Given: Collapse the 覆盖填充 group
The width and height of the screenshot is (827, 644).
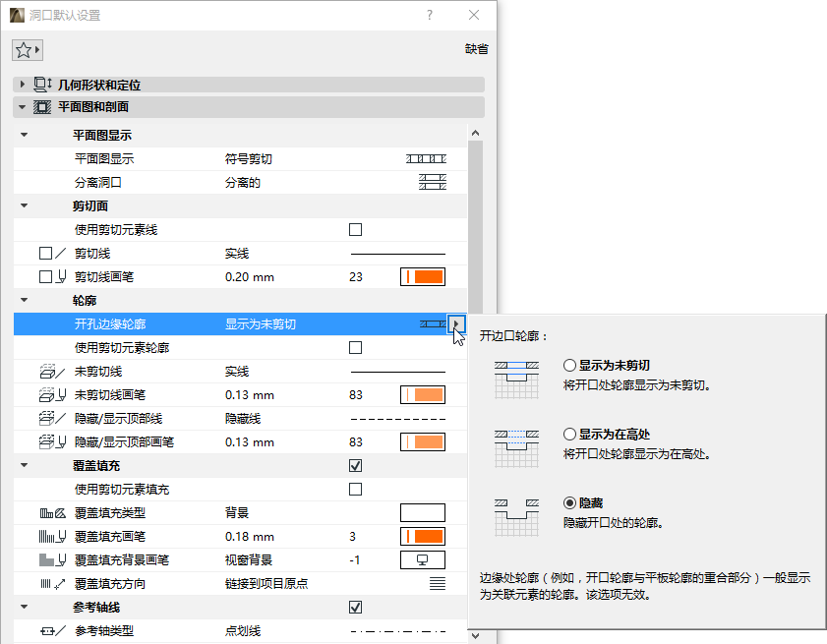Looking at the screenshot, I should (24, 466).
